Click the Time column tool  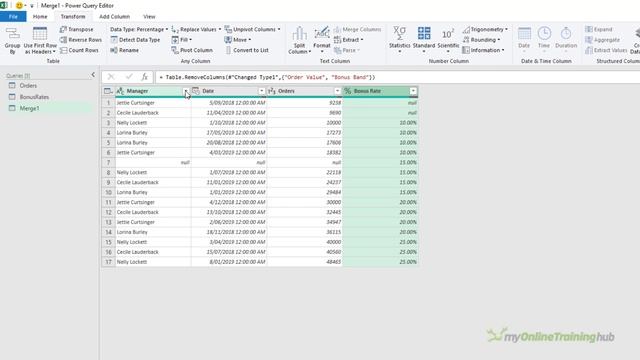[544, 40]
